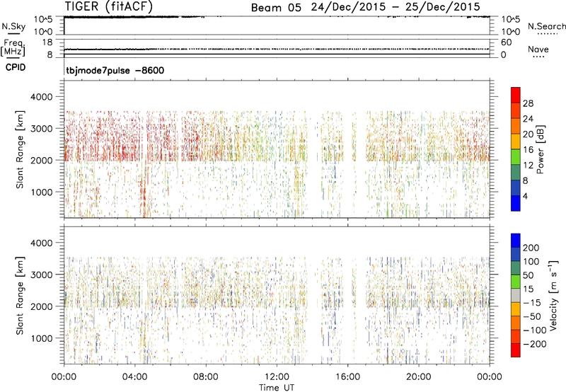The height and width of the screenshot is (392, 566).
Task: Click the 3000 tick on velocity panel axis
Action: point(42,275)
